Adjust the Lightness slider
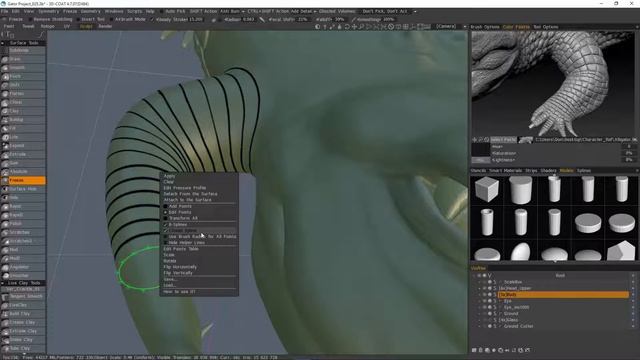Image resolution: width=640 pixels, height=360 pixels. [562, 160]
